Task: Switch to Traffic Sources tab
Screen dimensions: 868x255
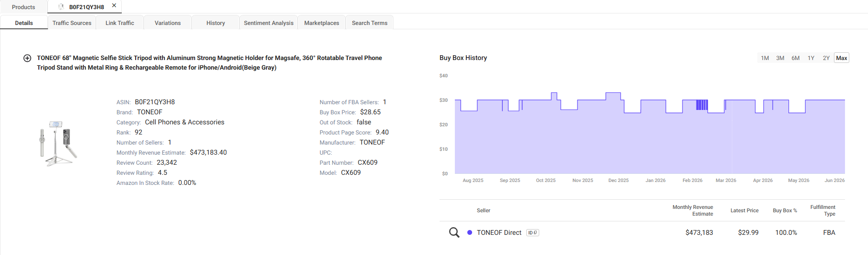Action: [72, 23]
